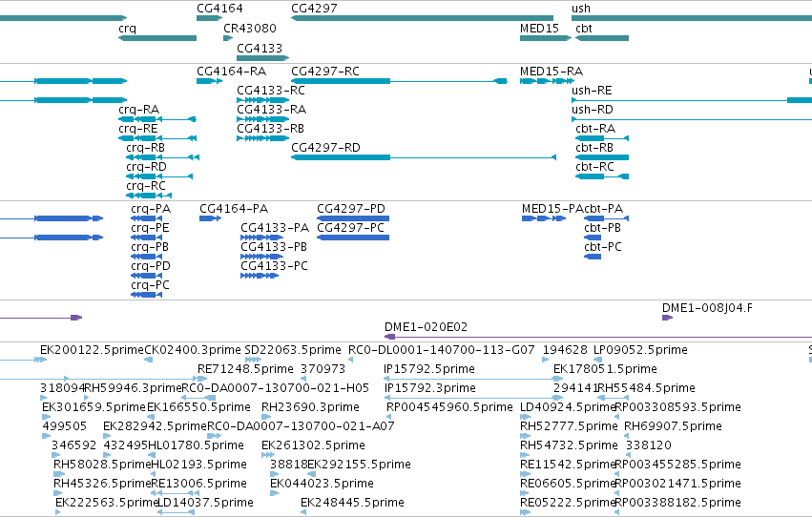Select EST EK200122.5prime

click(x=93, y=350)
